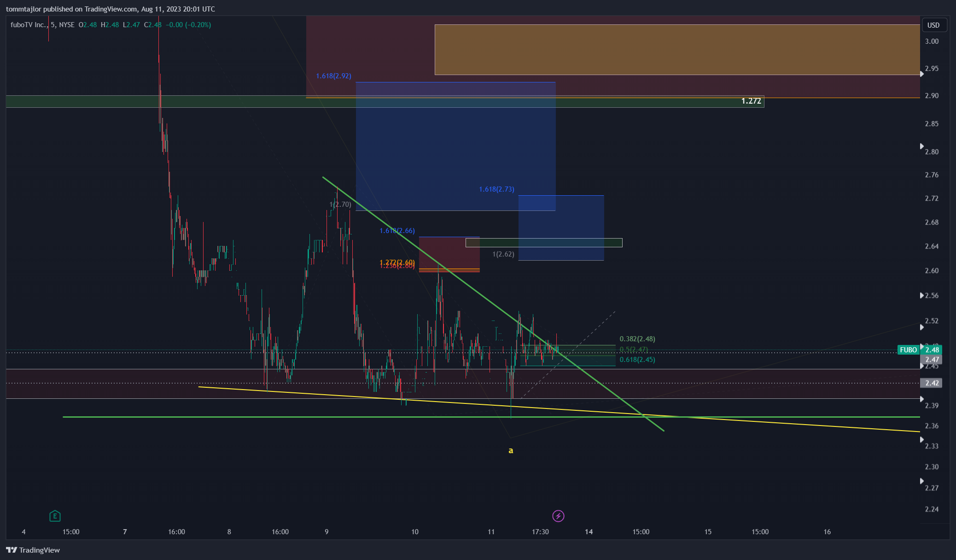
Task: Click the price scale arrow near 2.80
Action: click(x=921, y=146)
